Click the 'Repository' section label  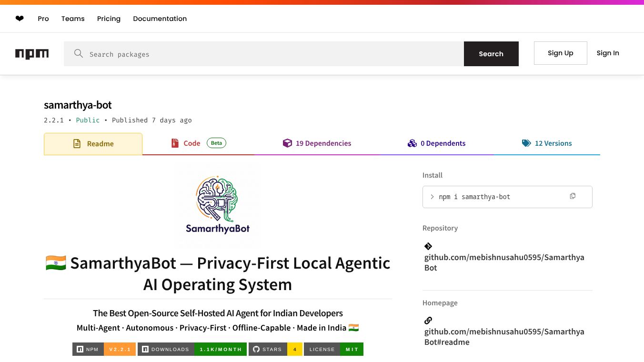point(440,228)
